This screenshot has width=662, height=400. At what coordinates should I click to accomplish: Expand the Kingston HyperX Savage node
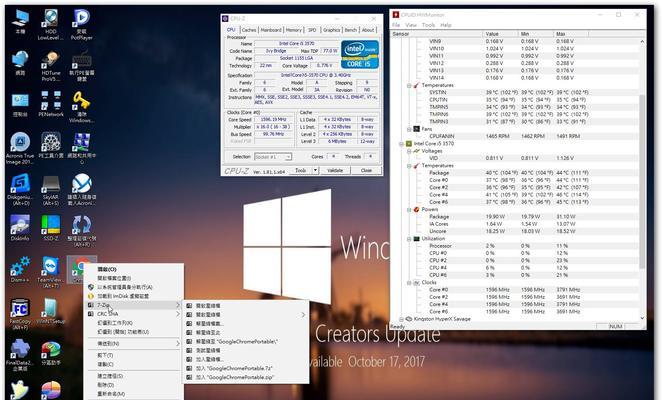(x=401, y=319)
